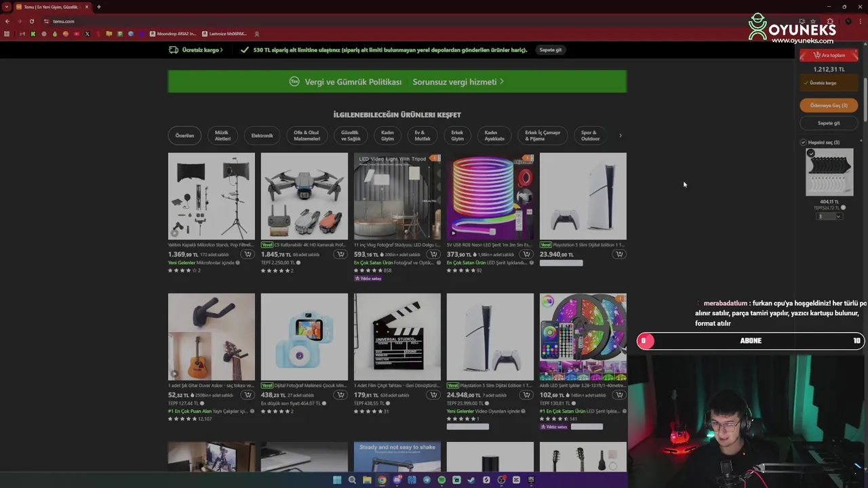Open the kids camera product image
The height and width of the screenshot is (488, 868).
coord(304,337)
